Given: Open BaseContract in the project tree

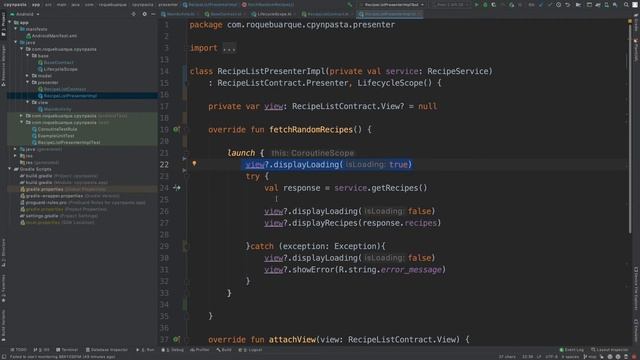Looking at the screenshot, I should click(x=56, y=62).
